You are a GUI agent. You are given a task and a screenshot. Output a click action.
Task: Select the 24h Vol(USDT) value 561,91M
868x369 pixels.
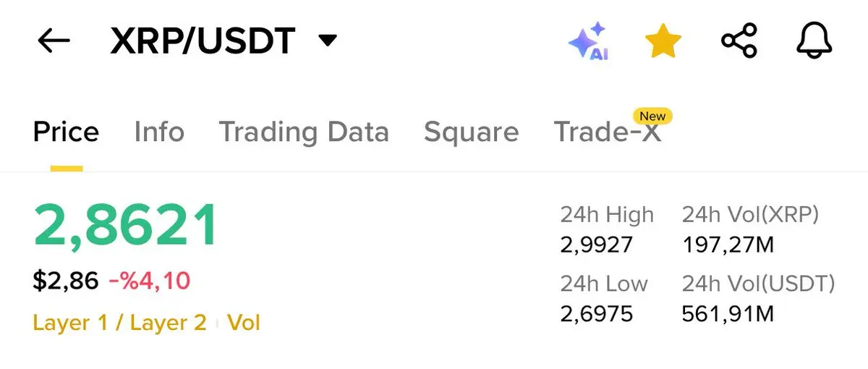(x=728, y=313)
